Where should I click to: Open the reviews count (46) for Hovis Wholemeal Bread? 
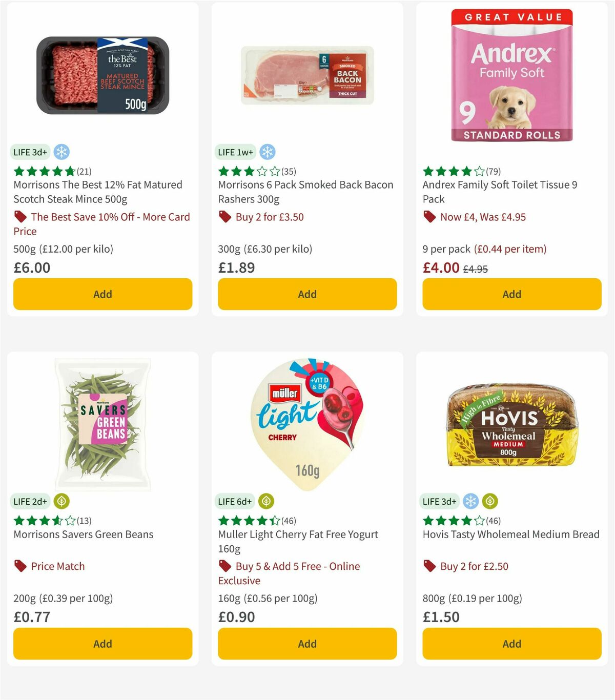(x=494, y=520)
